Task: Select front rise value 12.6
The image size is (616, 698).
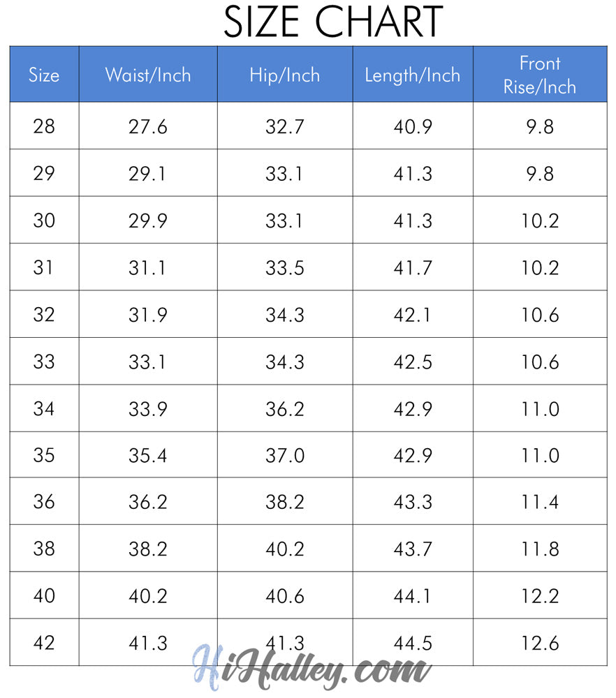Action: 540,644
